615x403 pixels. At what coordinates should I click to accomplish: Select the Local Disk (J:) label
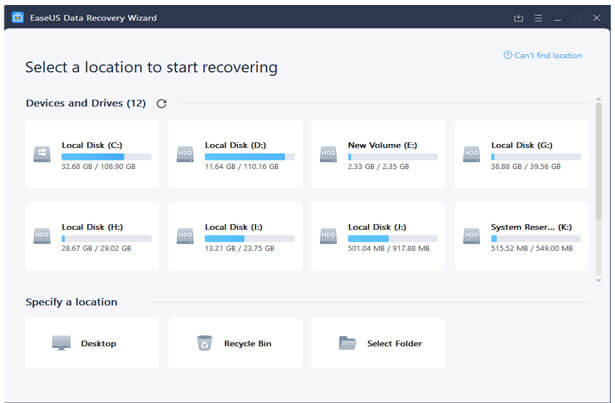(x=377, y=227)
